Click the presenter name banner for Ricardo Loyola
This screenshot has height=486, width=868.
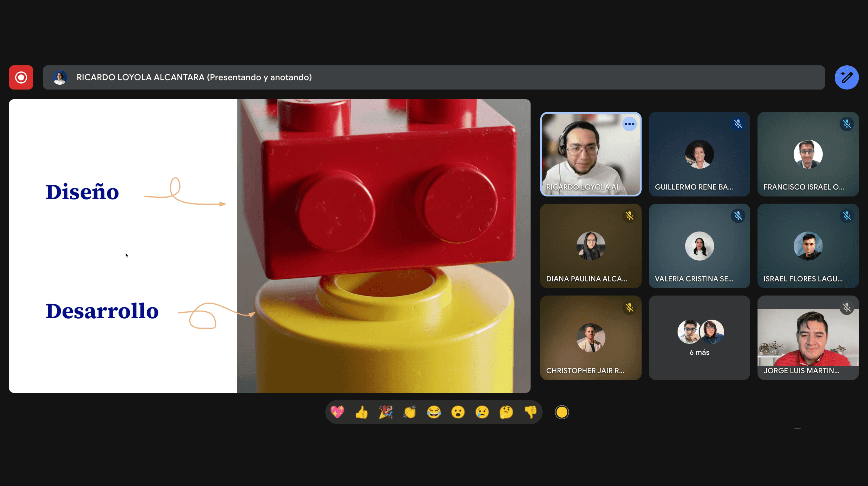coord(194,77)
